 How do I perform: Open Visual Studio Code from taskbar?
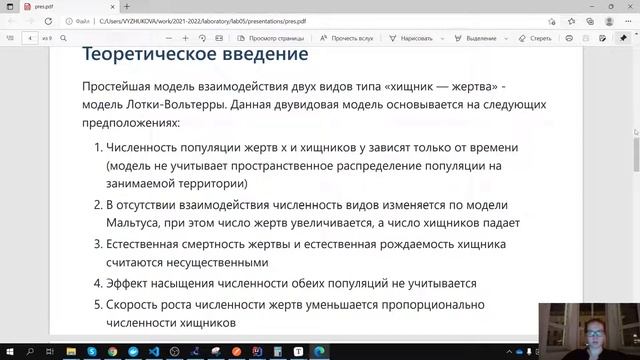pyautogui.click(x=154, y=351)
